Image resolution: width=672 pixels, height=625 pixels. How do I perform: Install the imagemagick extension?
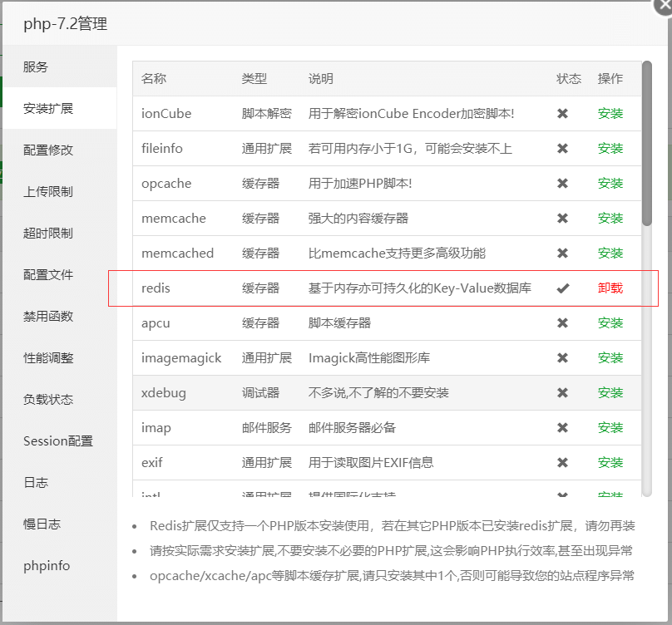610,357
